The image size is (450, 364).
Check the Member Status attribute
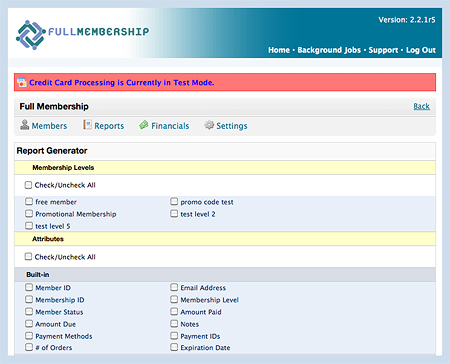(x=29, y=311)
